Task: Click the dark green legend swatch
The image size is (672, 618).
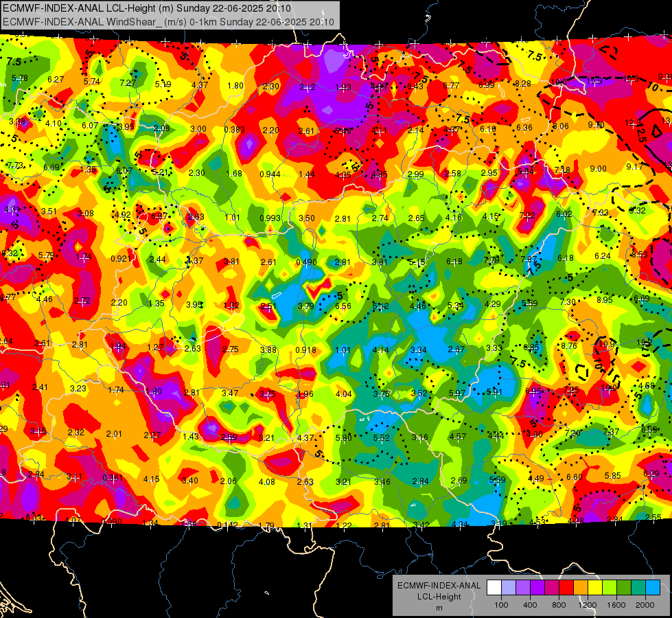Action: pos(624,587)
